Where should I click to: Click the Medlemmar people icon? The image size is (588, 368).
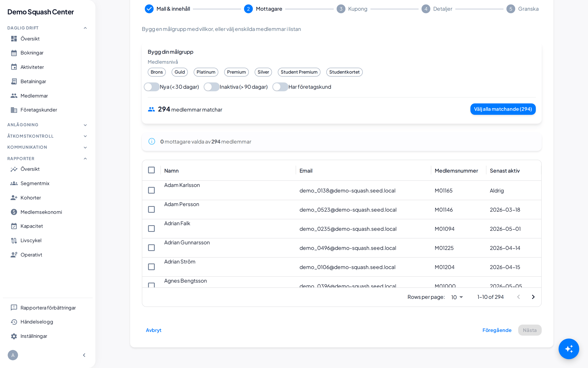click(14, 96)
